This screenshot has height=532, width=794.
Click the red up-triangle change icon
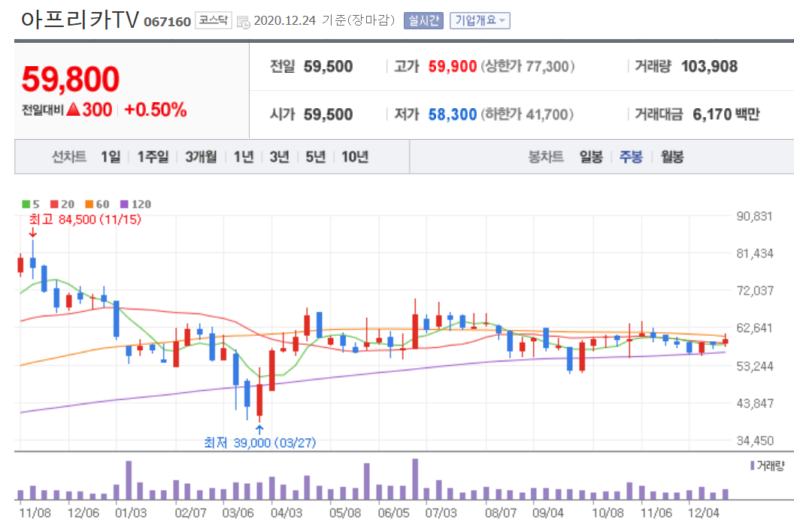coord(74,109)
